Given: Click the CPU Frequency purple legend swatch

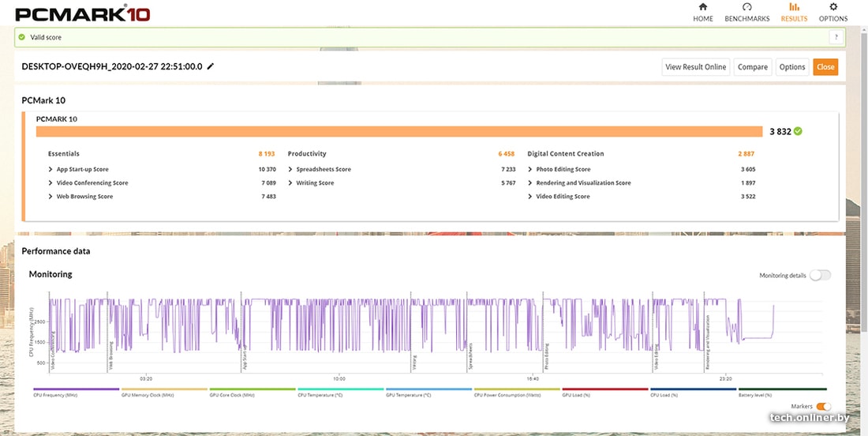Looking at the screenshot, I should pyautogui.click(x=77, y=389).
